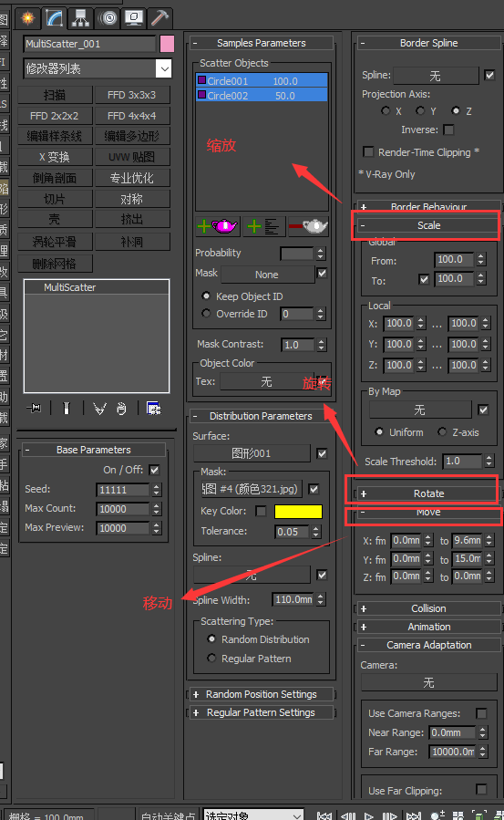The image size is (504, 820).
Task: Click the Pin Stack icon below modifier stack
Action: [34, 408]
